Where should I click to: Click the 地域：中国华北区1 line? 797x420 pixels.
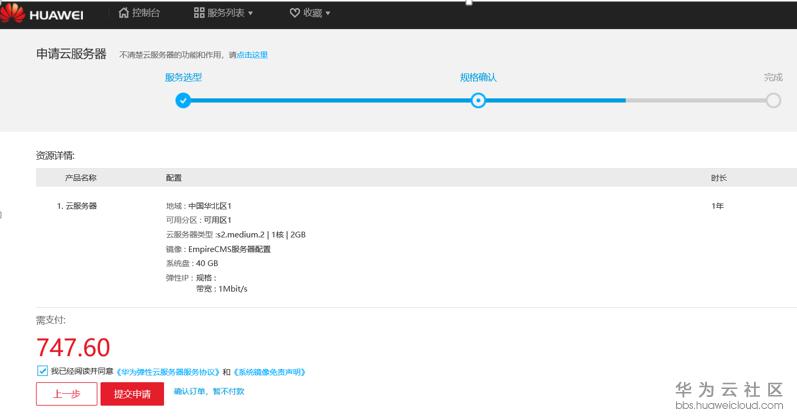[x=199, y=206]
